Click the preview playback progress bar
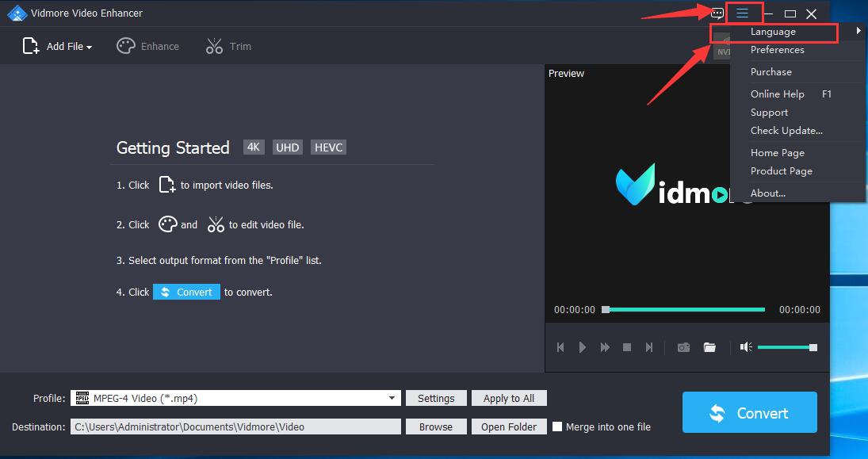 (x=683, y=309)
